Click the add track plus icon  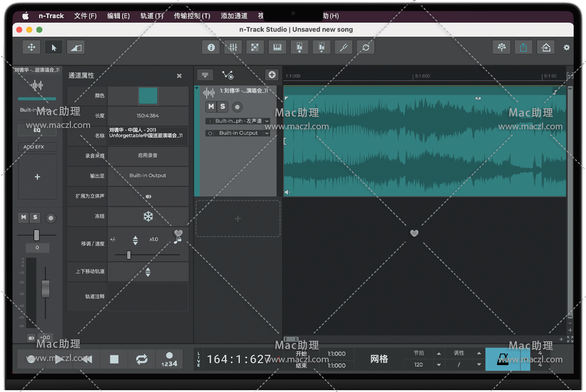(272, 75)
